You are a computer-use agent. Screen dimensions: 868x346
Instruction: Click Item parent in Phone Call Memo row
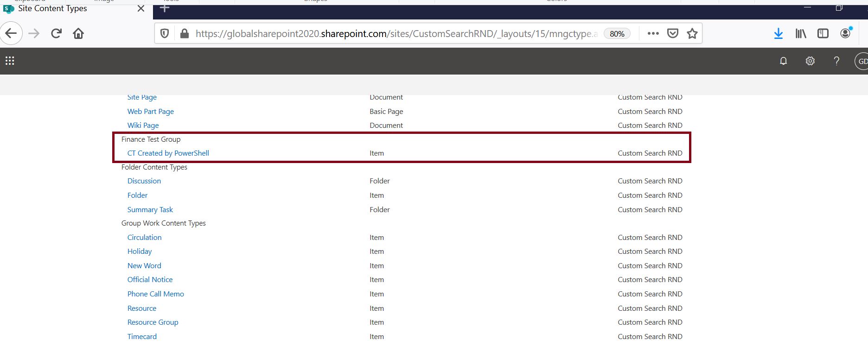click(x=377, y=294)
